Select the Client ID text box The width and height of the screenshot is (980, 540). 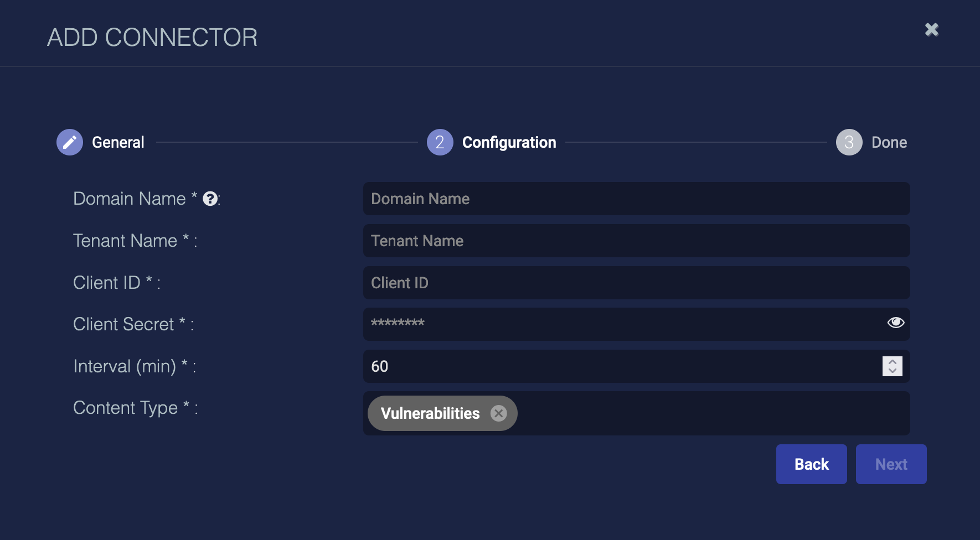tap(636, 283)
